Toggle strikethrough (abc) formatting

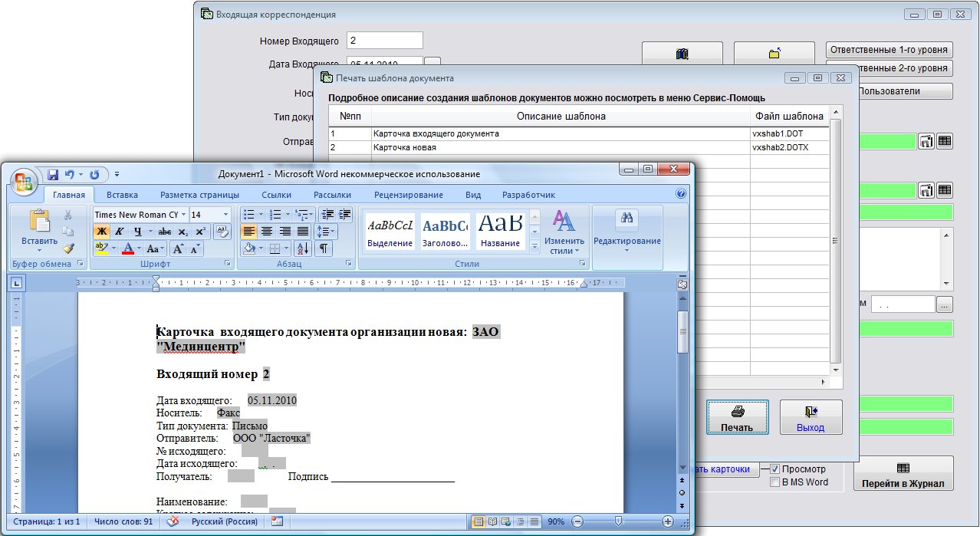pyautogui.click(x=164, y=232)
